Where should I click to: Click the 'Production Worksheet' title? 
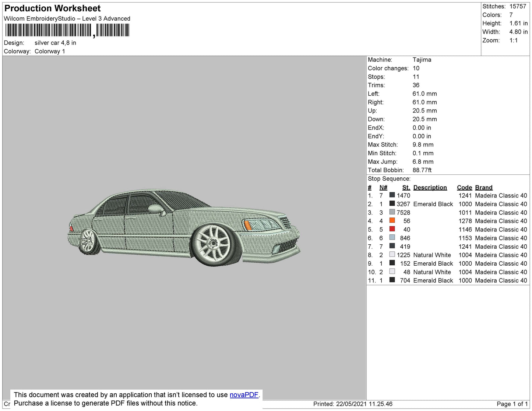click(52, 8)
